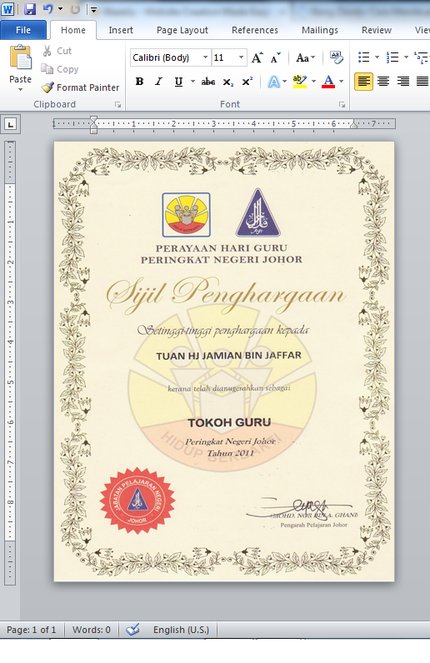Open the Review tab
The image size is (430, 663).
pyautogui.click(x=376, y=30)
